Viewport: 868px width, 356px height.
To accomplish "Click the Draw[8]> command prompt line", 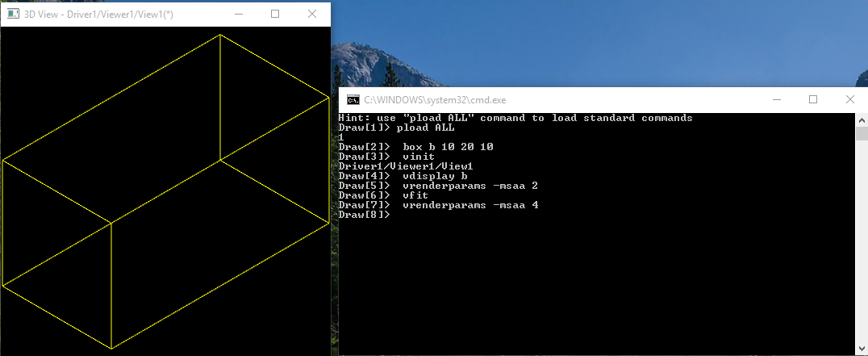I will click(364, 215).
